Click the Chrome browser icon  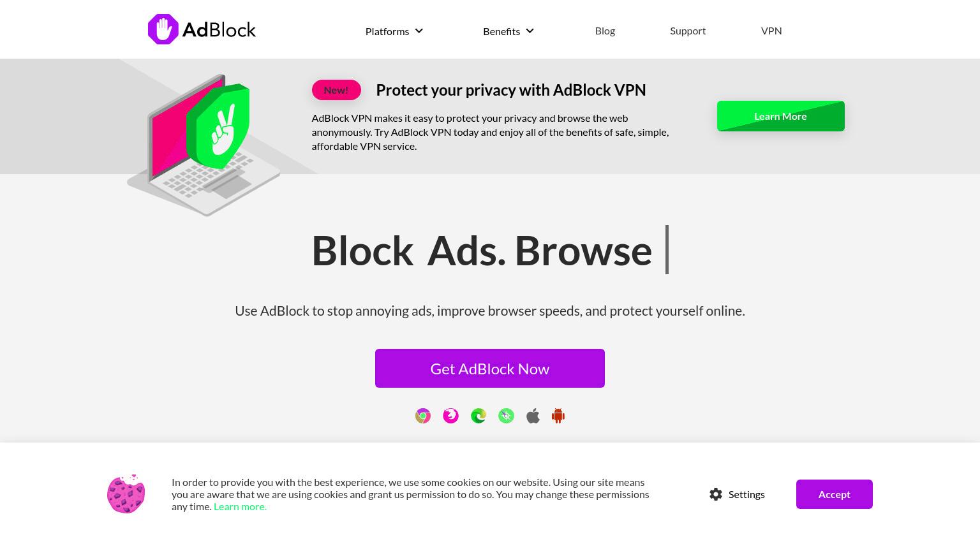coord(423,416)
